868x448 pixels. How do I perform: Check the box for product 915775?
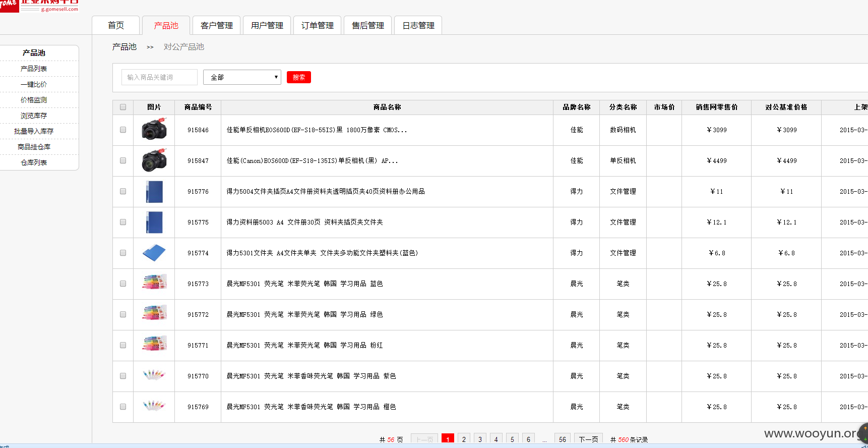click(123, 222)
